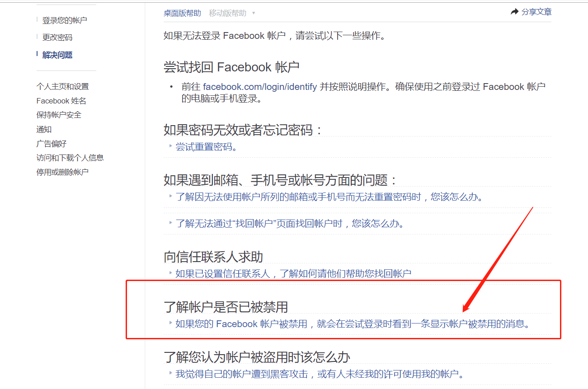This screenshot has width=588, height=389.
Task: Click 分享文章 link
Action: tap(536, 12)
